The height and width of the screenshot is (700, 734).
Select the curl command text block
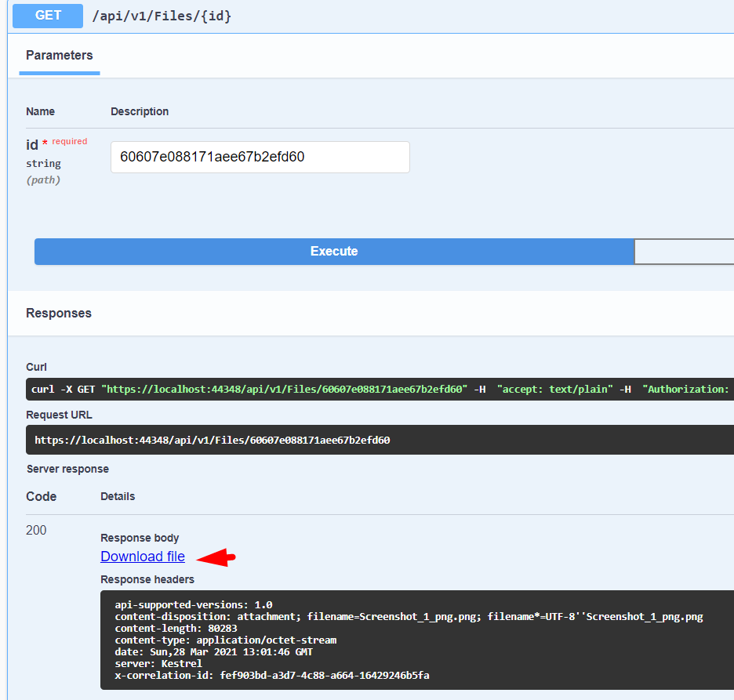[x=376, y=389]
